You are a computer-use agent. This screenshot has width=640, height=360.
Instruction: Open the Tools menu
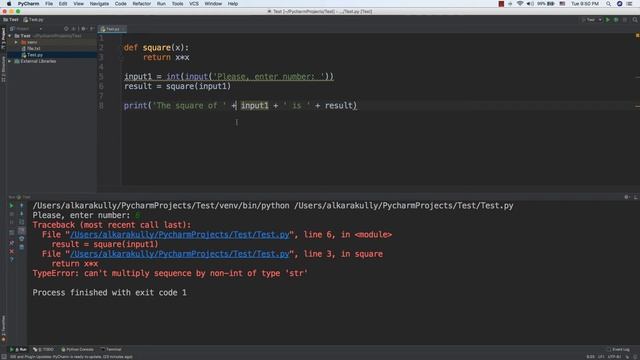coord(178,4)
